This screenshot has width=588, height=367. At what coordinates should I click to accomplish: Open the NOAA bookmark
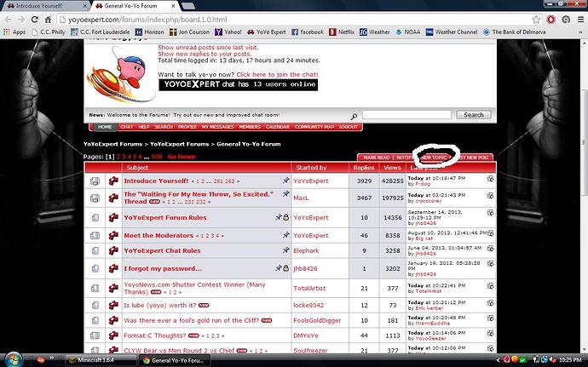[408, 32]
